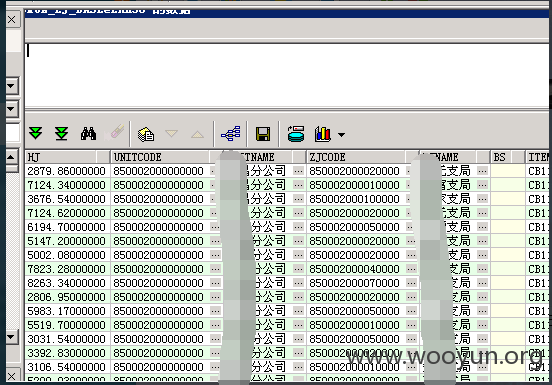This screenshot has width=552, height=385.
Task: Select HJ cell 5983.17000000
Action: pyautogui.click(x=67, y=311)
